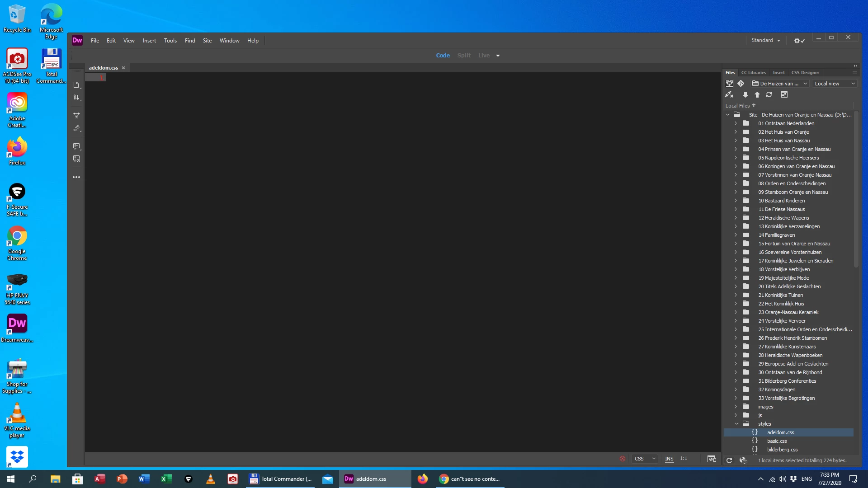This screenshot has height=488, width=868.
Task: Click the Apply Comment icon in code toolbar
Action: click(x=76, y=146)
